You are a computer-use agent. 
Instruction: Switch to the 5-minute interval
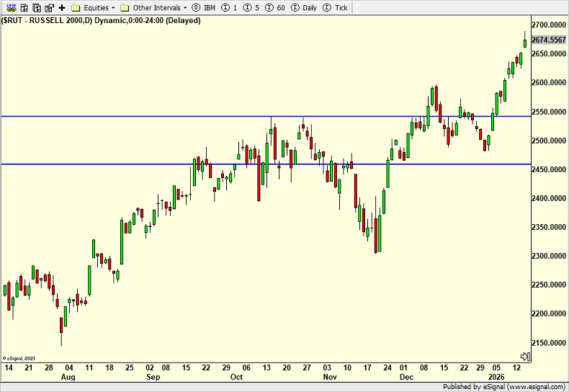[252, 7]
